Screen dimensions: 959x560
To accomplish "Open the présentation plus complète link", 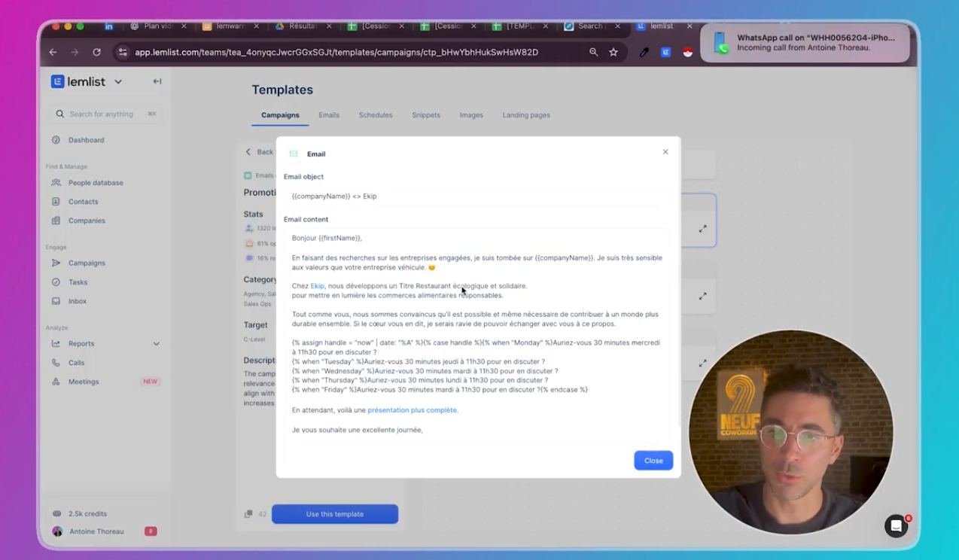I will 412,410.
